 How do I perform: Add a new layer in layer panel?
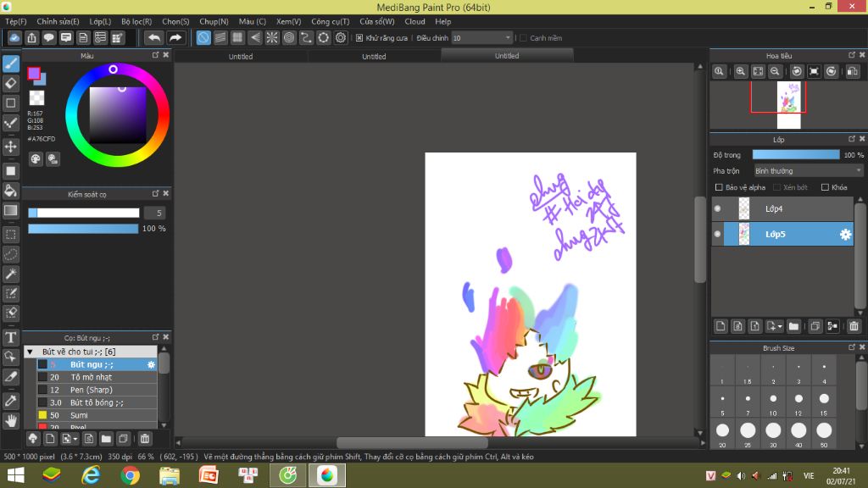(721, 326)
